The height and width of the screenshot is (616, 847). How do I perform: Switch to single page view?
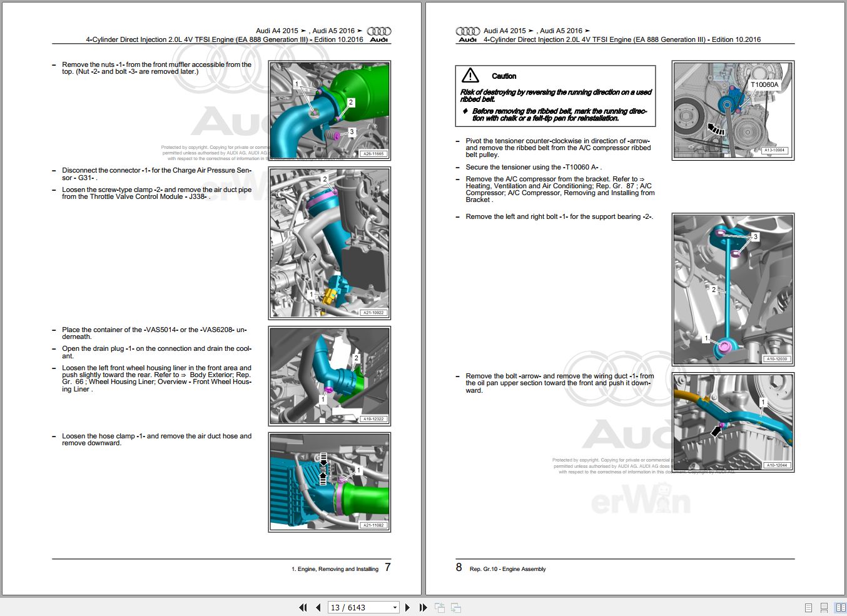[808, 607]
